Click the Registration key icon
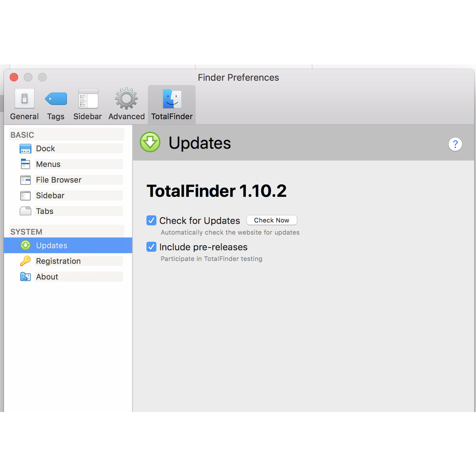476x476 pixels. tap(25, 261)
